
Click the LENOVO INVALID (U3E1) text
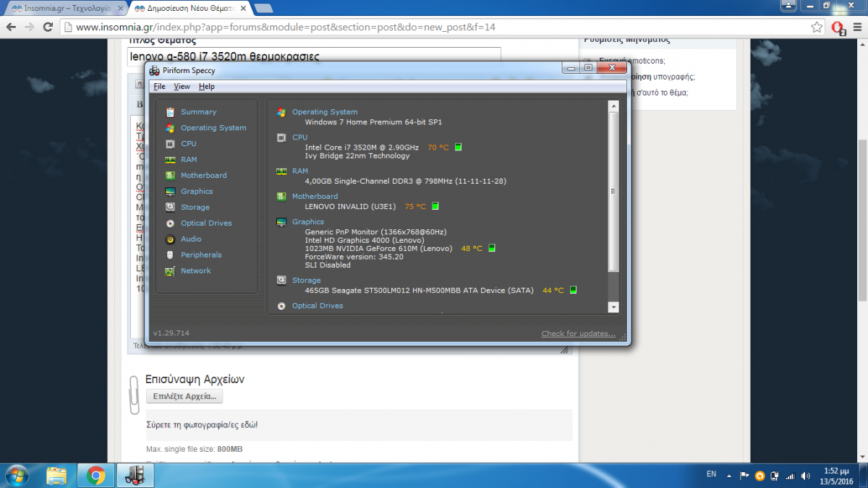[351, 206]
